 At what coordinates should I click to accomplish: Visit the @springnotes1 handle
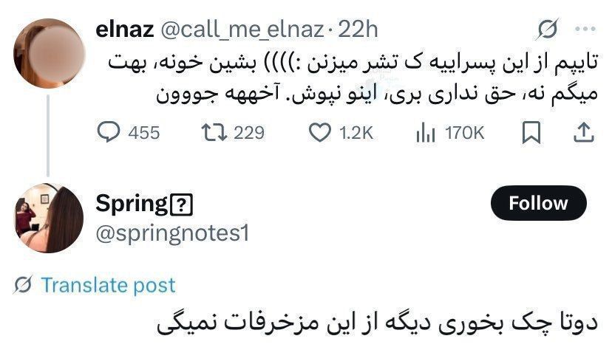(173, 233)
